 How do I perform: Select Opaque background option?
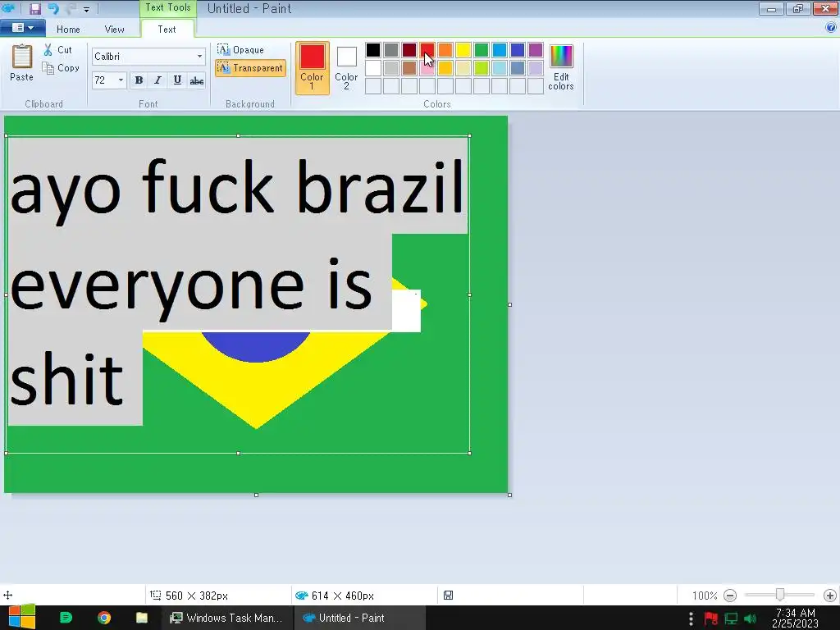(240, 50)
